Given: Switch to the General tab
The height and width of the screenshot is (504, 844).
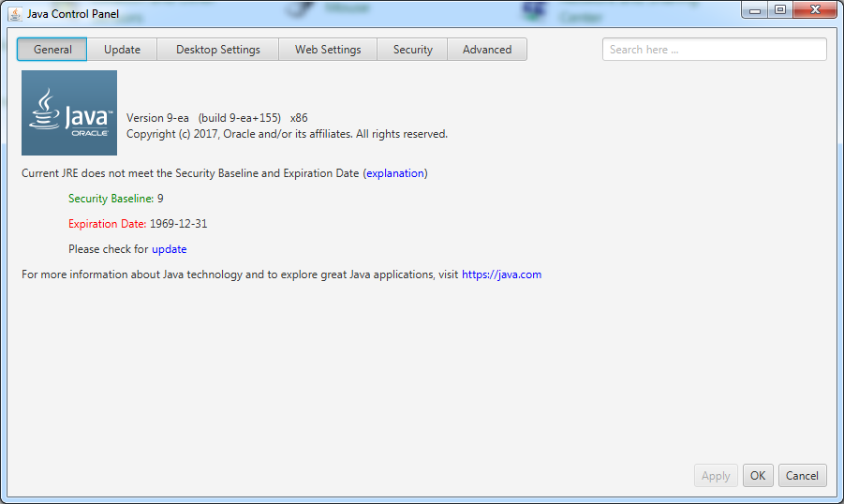Looking at the screenshot, I should pos(52,50).
